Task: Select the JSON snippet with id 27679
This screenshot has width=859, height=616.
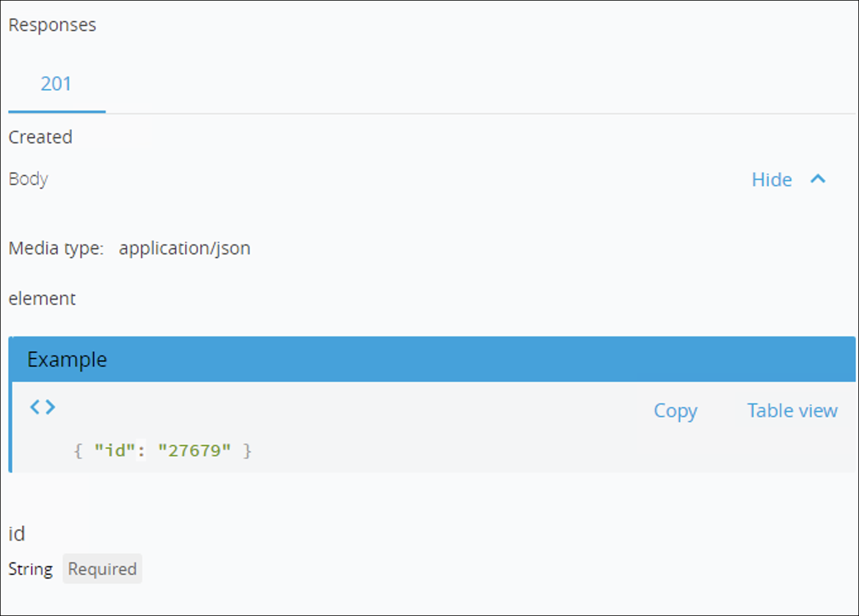Action: [x=165, y=451]
